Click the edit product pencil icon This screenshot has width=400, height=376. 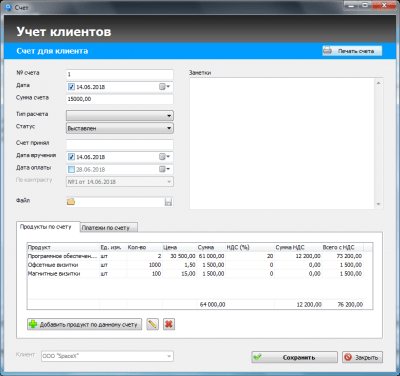click(152, 324)
